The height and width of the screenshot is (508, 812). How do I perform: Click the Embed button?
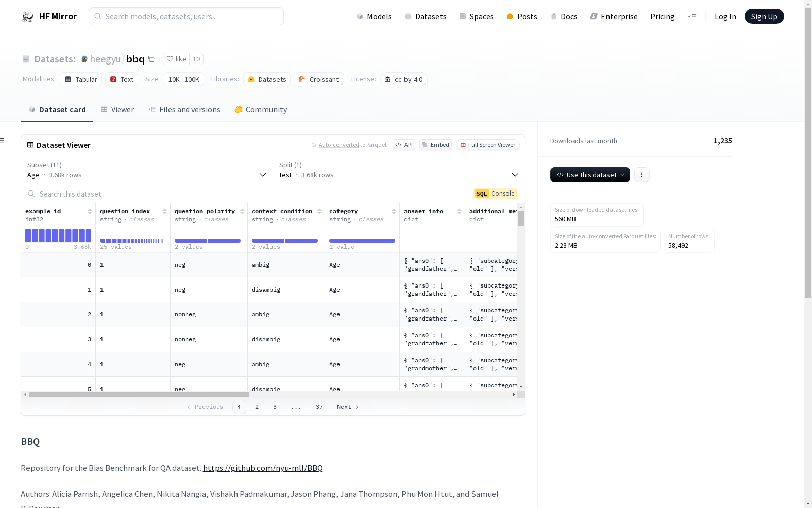(x=435, y=145)
